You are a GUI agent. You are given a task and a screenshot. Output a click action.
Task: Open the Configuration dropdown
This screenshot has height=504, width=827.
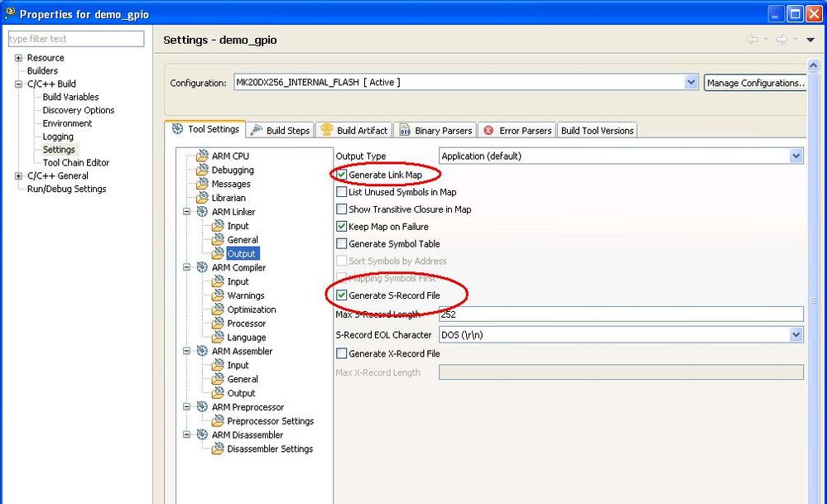tap(691, 83)
